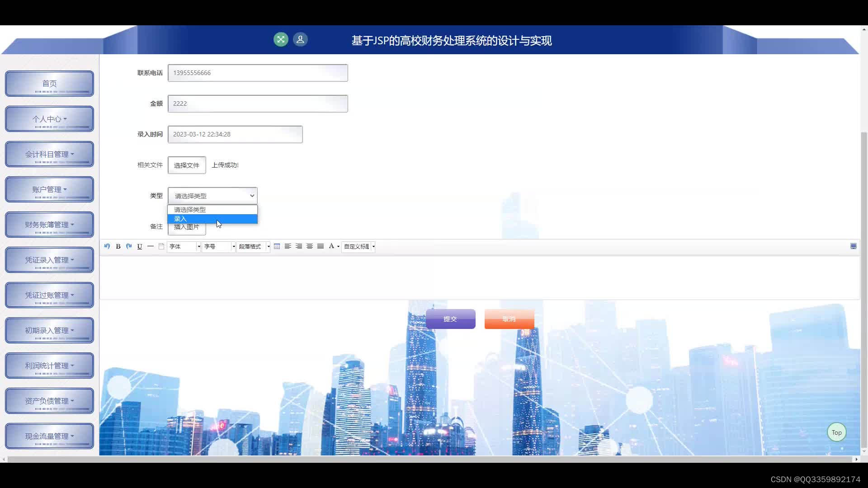Click the 选择文件 choose file button
The width and height of the screenshot is (868, 488).
tap(187, 165)
